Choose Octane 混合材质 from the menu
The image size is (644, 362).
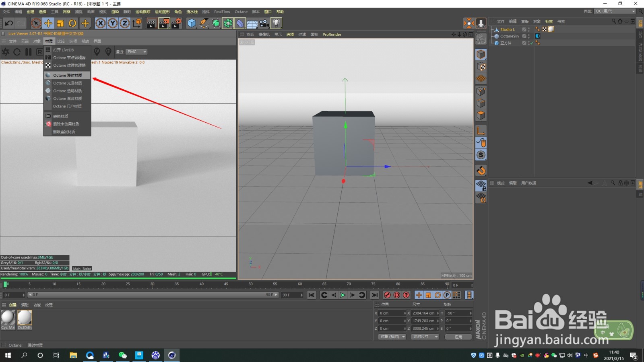point(67,99)
